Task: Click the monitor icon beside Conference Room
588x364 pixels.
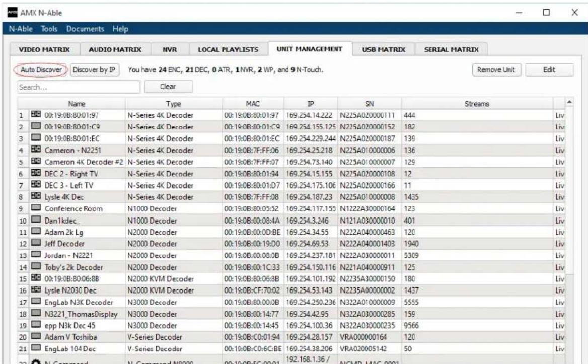Action: click(36, 208)
